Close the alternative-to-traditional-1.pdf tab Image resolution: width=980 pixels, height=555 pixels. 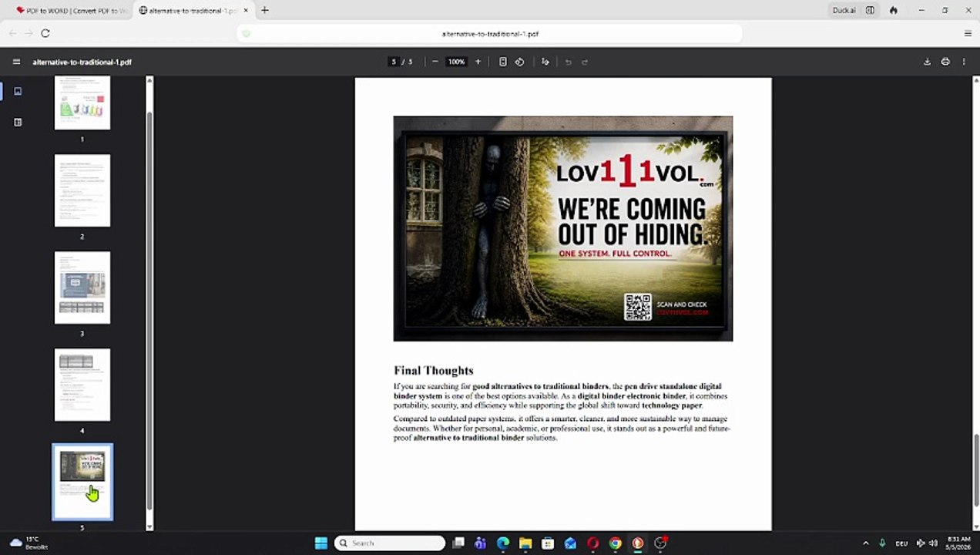[246, 11]
